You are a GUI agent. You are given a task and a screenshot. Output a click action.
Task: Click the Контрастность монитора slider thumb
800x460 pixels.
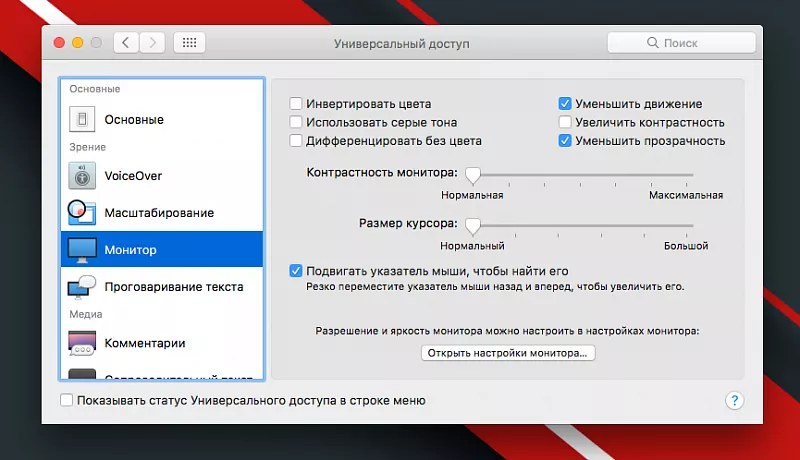click(x=473, y=175)
